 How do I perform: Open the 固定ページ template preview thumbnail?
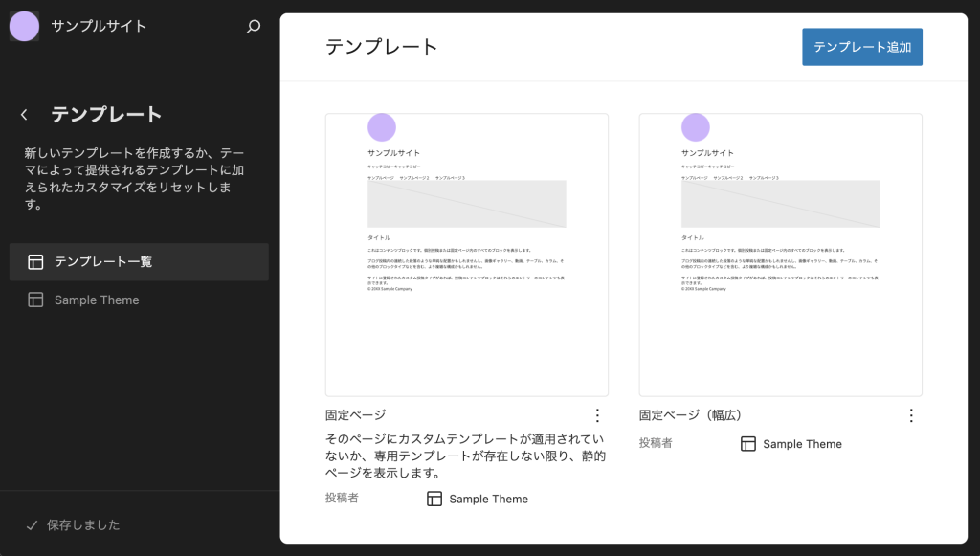pyautogui.click(x=467, y=255)
